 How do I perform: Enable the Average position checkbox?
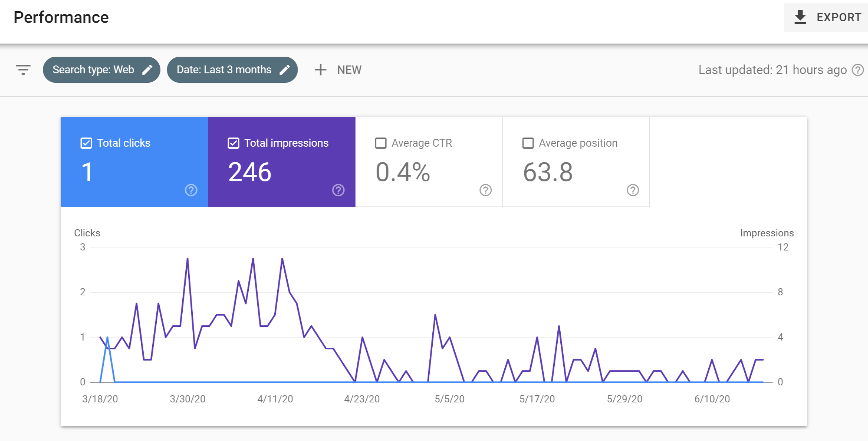point(528,143)
